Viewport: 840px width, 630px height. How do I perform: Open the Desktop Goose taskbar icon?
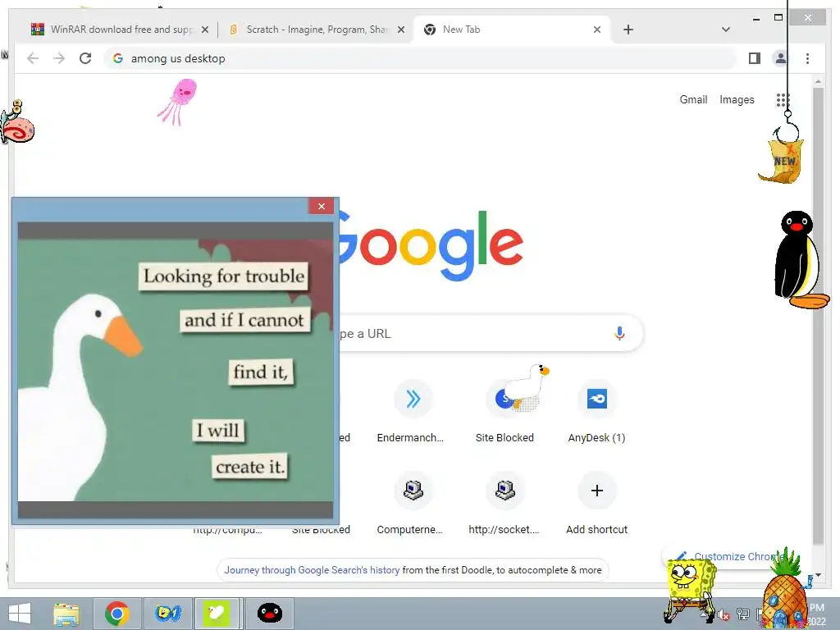tap(217, 614)
